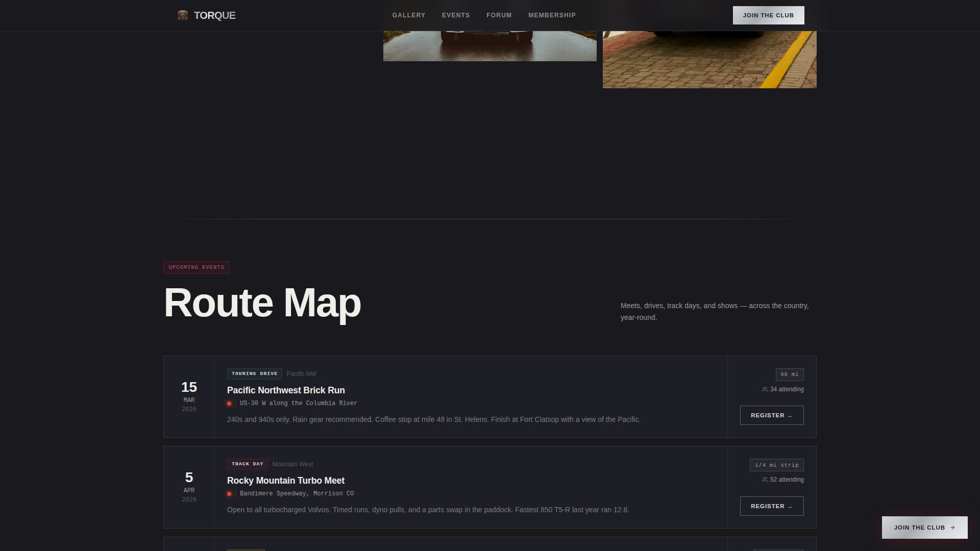Screen dimensions: 980x551
Task: Click Join the Club in header
Action: point(768,15)
